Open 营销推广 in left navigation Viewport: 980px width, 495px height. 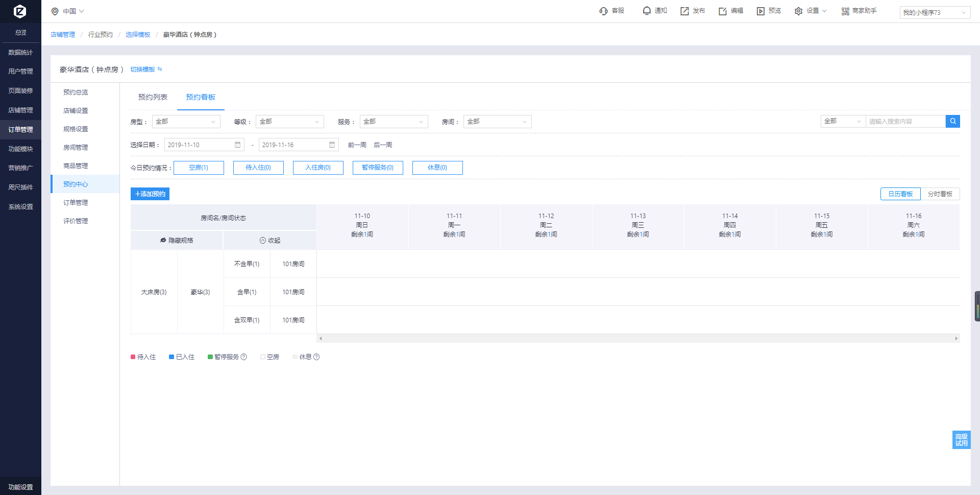coord(20,168)
